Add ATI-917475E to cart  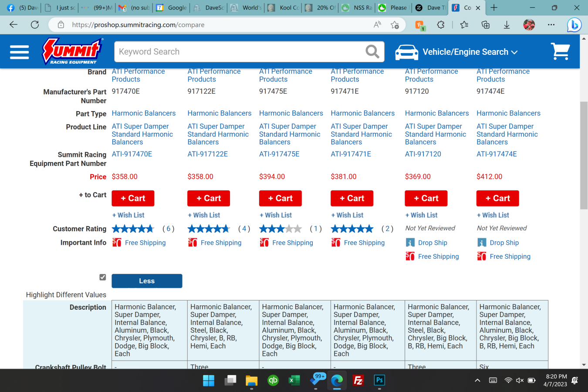click(x=280, y=198)
